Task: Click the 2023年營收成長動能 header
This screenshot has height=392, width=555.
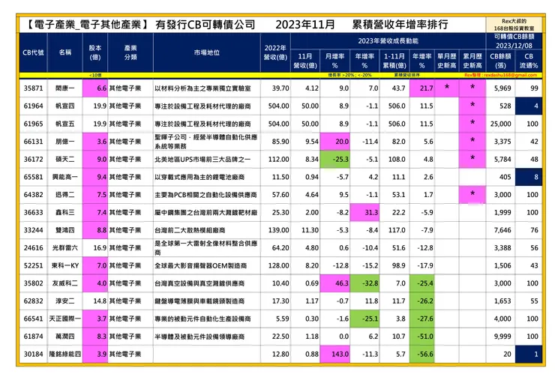Action: (x=388, y=40)
